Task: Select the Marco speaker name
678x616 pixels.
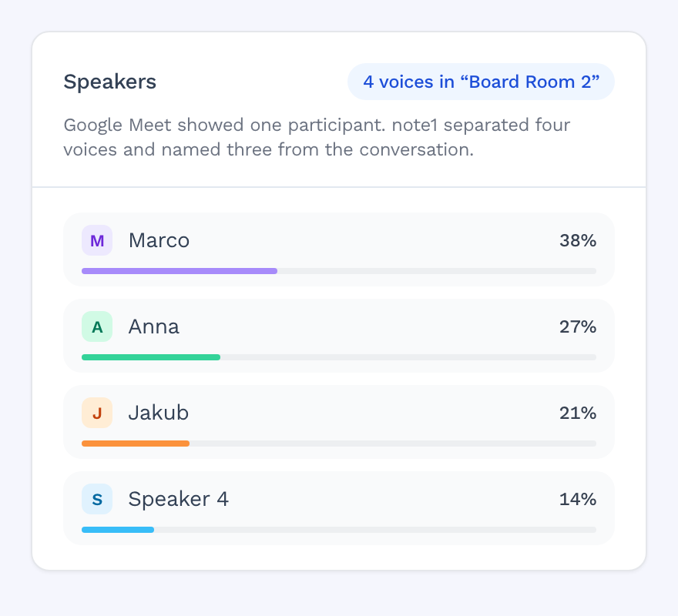Action: [x=159, y=240]
